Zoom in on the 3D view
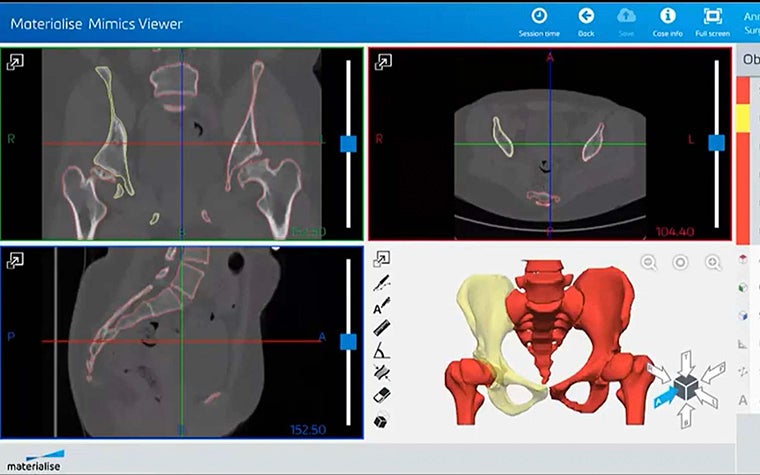Viewport: 760px width, 475px height. click(x=713, y=262)
